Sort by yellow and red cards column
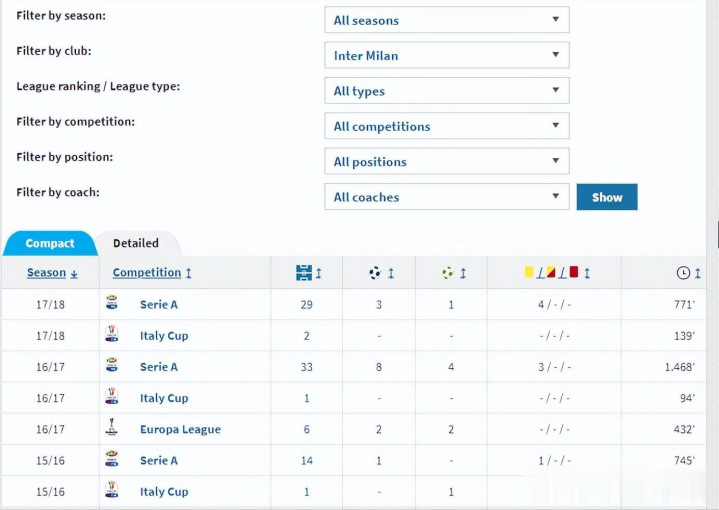 [557, 273]
